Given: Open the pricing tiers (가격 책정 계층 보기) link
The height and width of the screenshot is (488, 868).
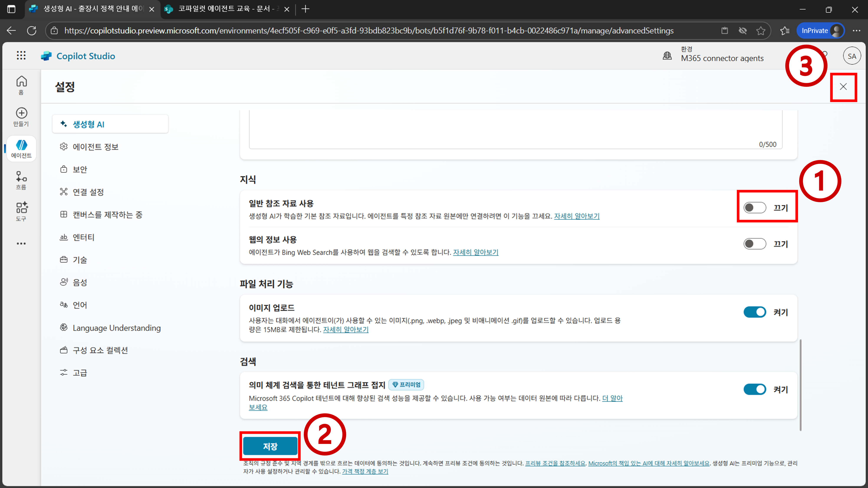Looking at the screenshot, I should [x=365, y=471].
